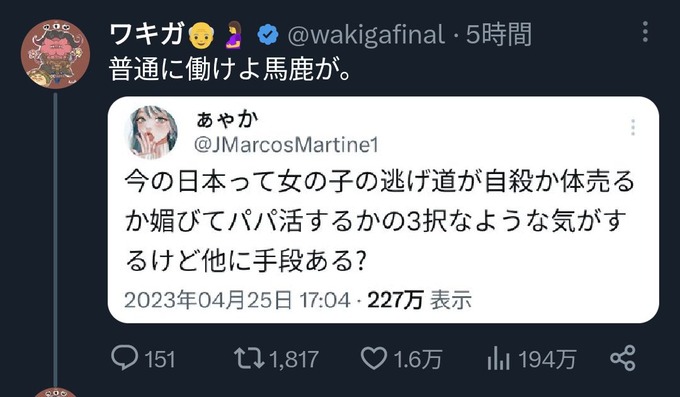Open the next reply's avatar at bottom
680x397 pixels.
pyautogui.click(x=56, y=393)
